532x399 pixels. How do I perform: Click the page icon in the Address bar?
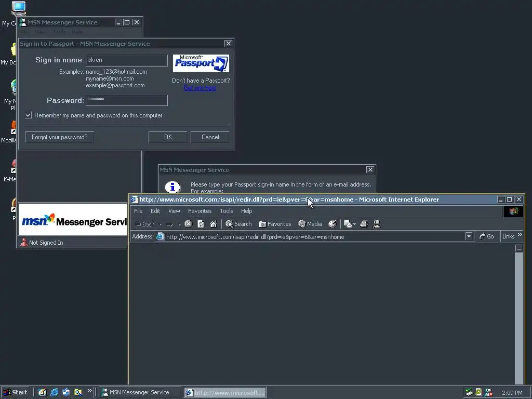160,237
